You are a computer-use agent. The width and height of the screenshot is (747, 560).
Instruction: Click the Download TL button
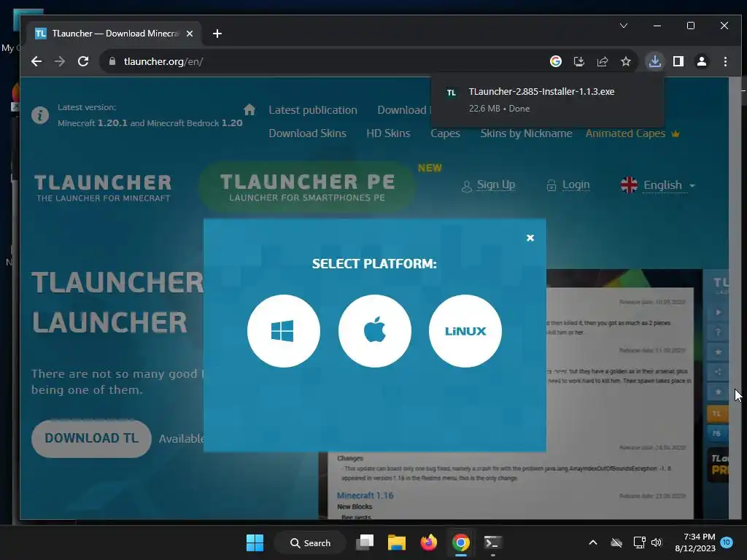(x=91, y=438)
